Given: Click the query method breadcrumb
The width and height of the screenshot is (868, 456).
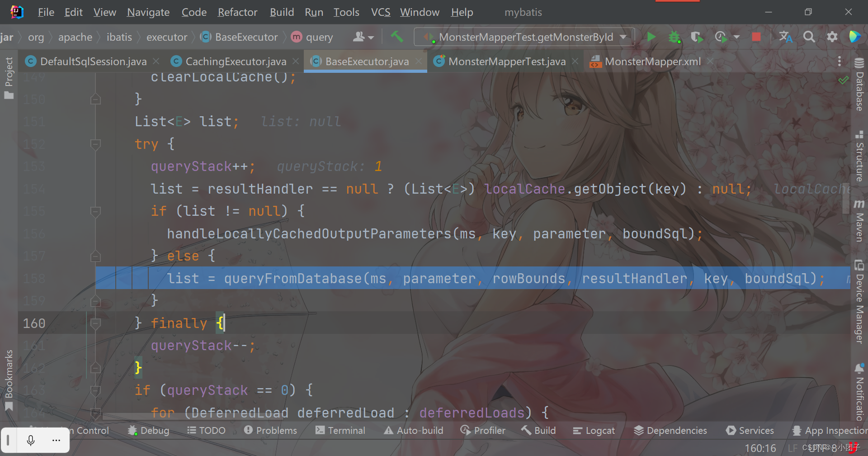Looking at the screenshot, I should coord(312,37).
